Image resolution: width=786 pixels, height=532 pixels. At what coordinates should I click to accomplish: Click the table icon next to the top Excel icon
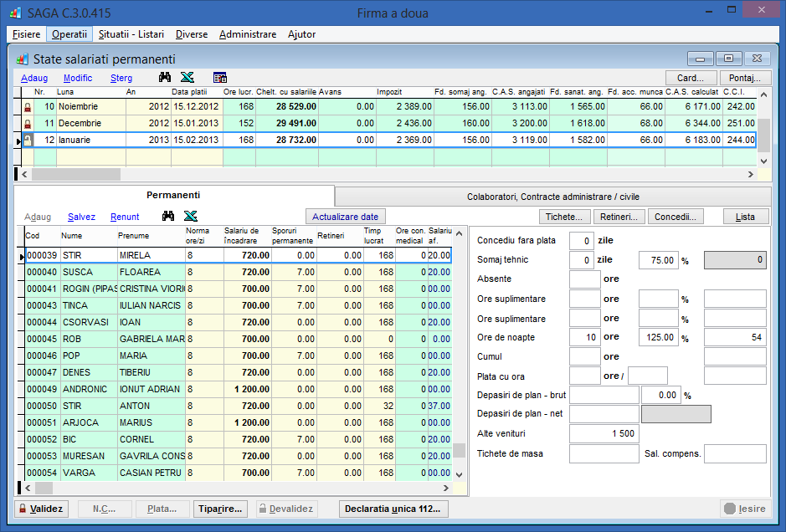[220, 78]
